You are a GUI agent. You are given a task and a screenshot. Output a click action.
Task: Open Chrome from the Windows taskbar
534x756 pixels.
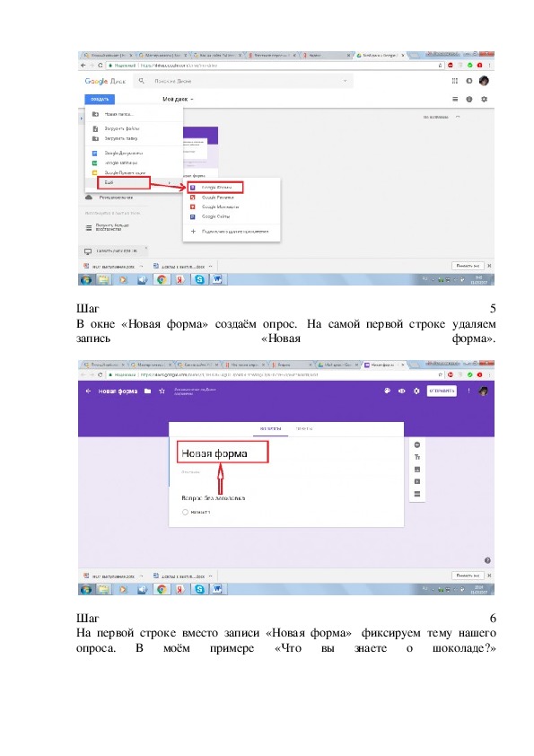click(162, 279)
